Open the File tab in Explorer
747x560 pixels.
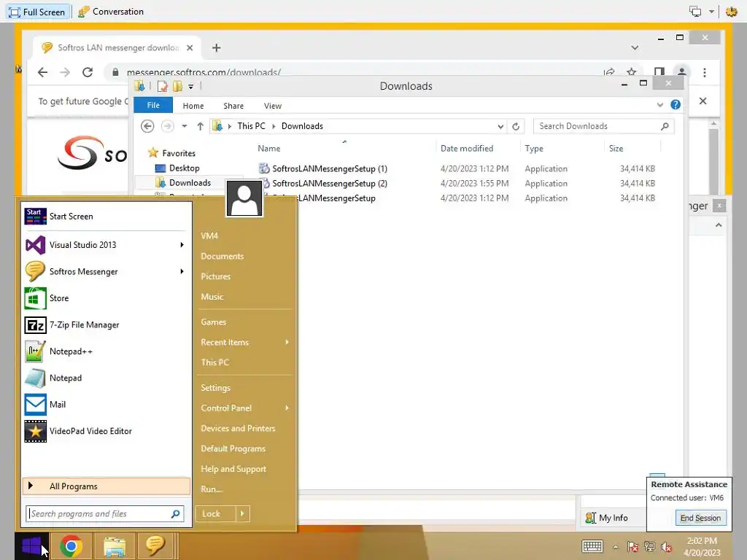(x=153, y=105)
